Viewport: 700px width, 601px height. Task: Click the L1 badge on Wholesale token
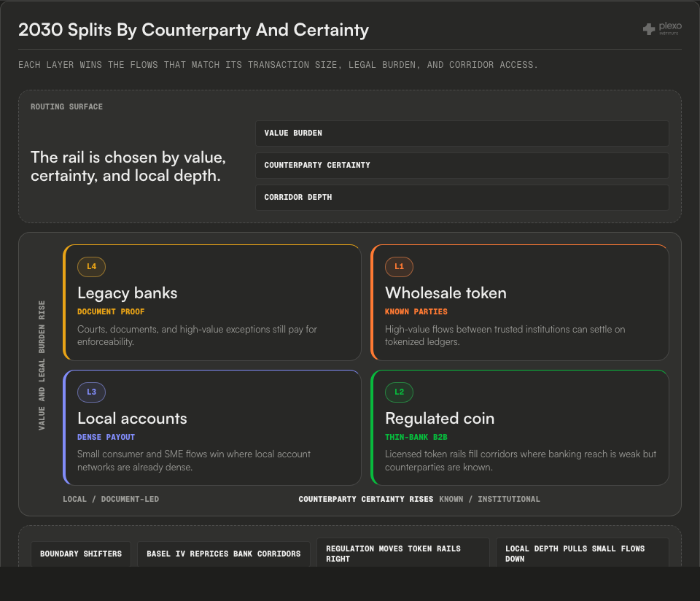[x=399, y=267]
